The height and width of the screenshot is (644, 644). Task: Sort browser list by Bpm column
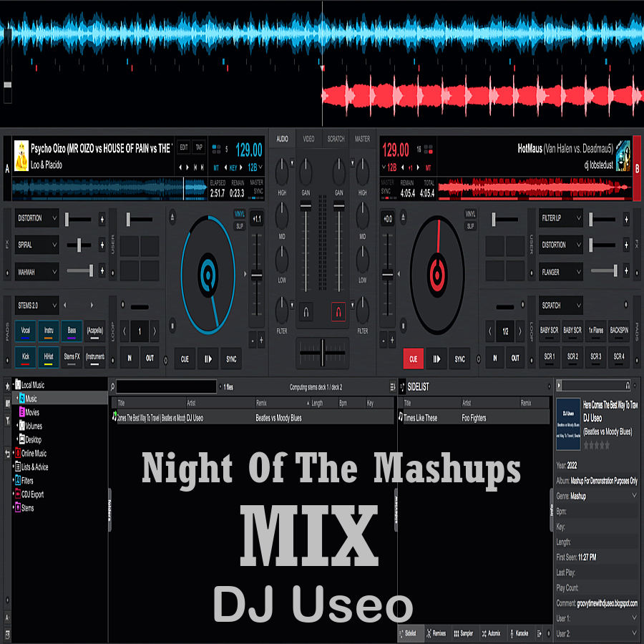coord(343,404)
